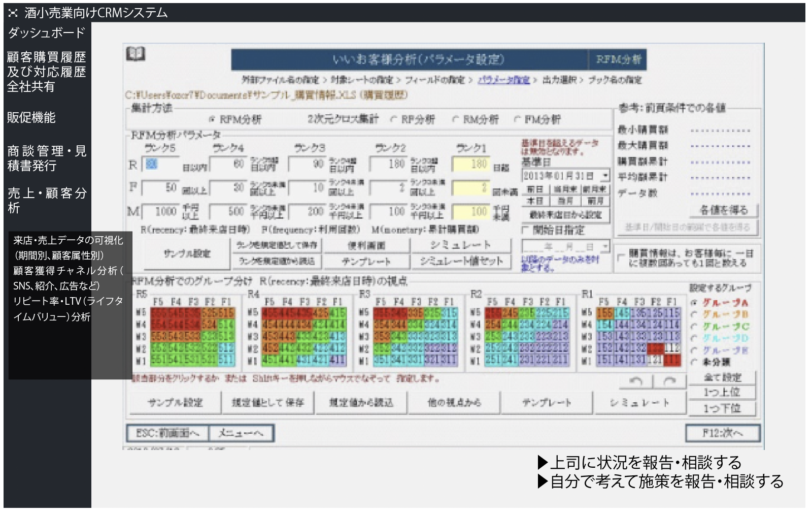
Task: Enable the 開始日指定 checkbox
Action: (x=526, y=231)
